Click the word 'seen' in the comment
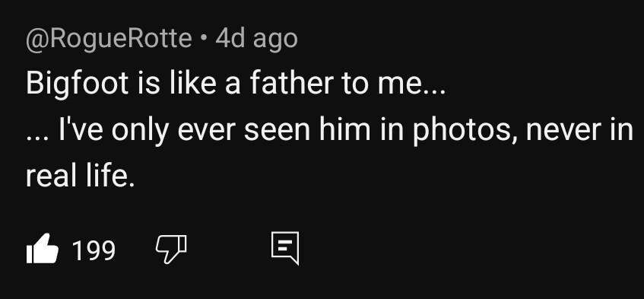The height and width of the screenshot is (299, 644). coord(277,131)
